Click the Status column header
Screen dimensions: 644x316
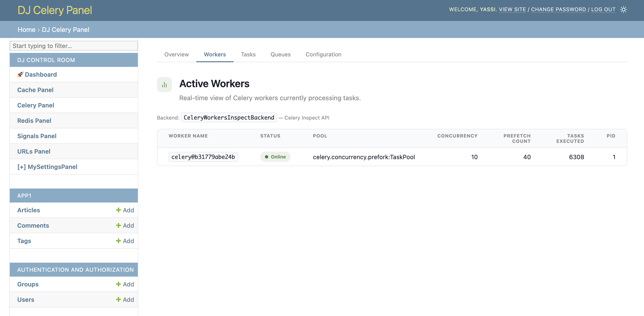coord(270,136)
